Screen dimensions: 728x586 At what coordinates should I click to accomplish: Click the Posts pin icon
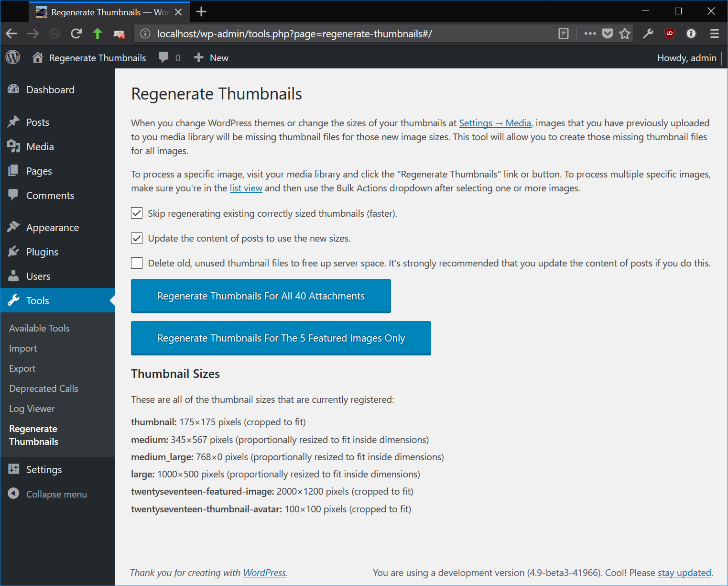coord(13,122)
